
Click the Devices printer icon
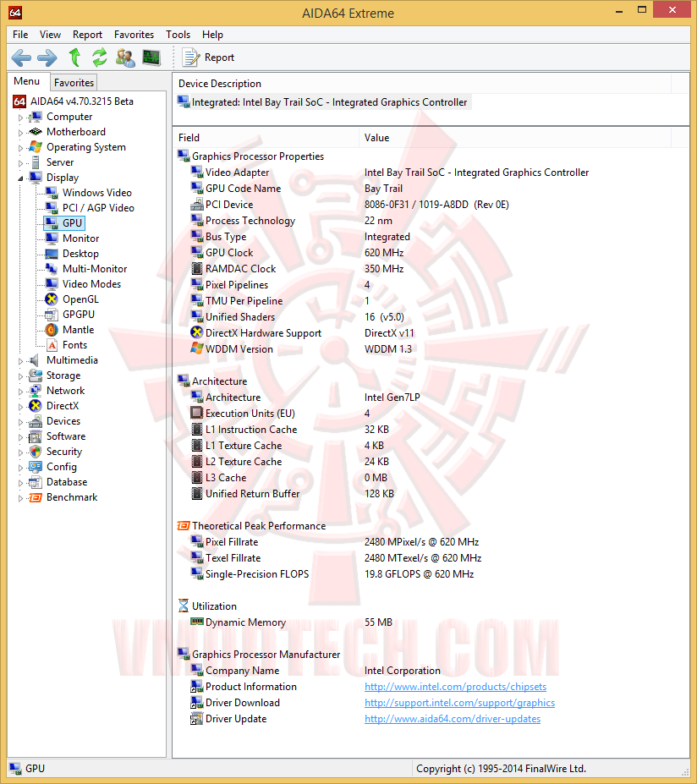35,421
